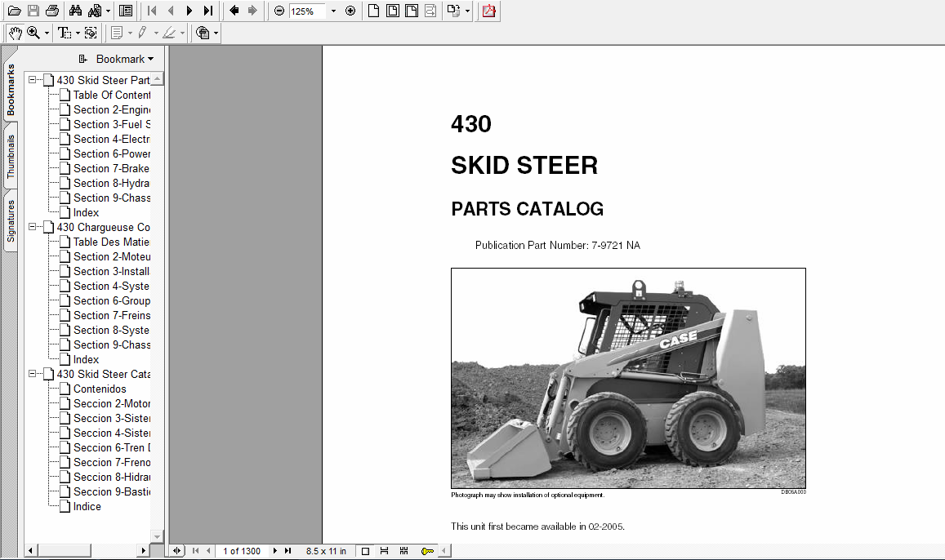Open Indice bookmark
945x560 pixels.
click(87, 506)
